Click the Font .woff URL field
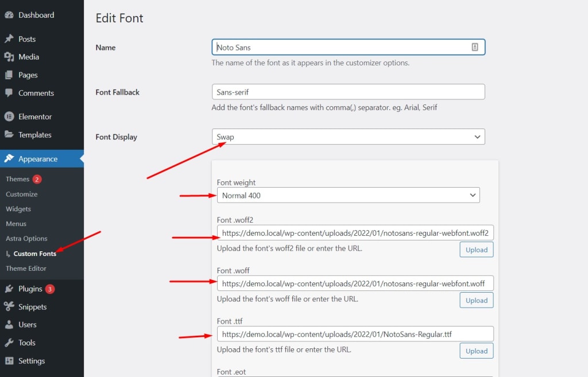Image resolution: width=588 pixels, height=377 pixels. point(355,283)
